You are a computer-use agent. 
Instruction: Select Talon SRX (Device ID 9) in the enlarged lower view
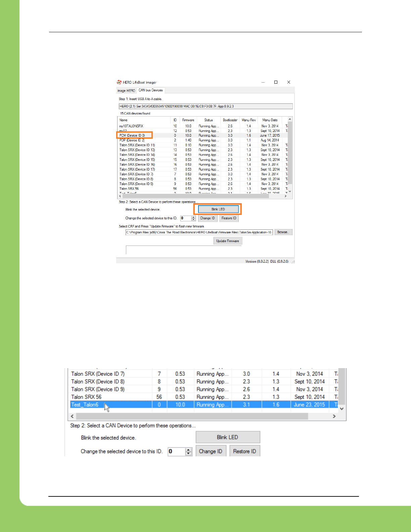204,389
